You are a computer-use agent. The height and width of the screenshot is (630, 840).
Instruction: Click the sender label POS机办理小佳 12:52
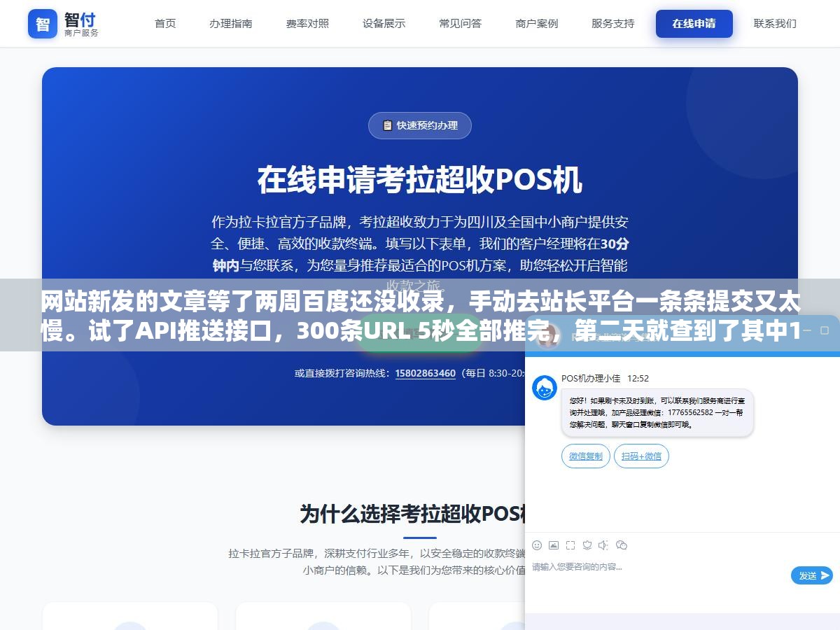tap(605, 378)
